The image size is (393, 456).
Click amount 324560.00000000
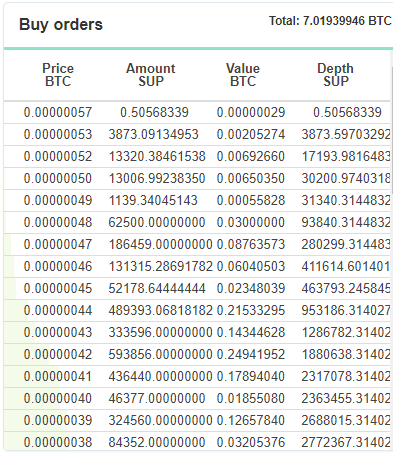[161, 420]
